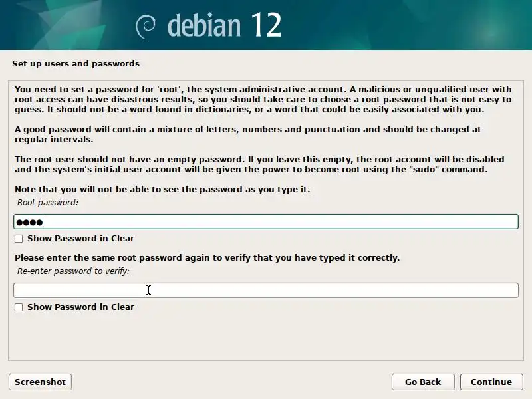Click the "Re-enter password to verify:" label
This screenshot has width=532, height=399.
73,271
